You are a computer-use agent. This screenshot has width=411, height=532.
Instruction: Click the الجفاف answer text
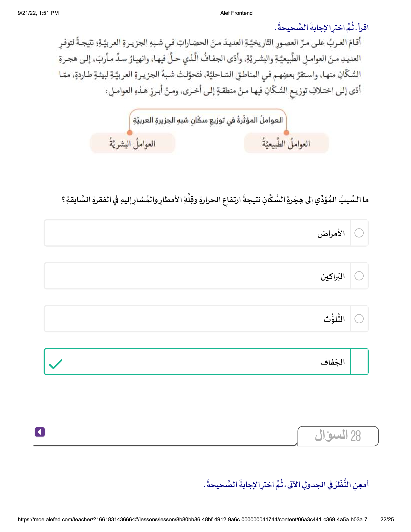click(333, 362)
